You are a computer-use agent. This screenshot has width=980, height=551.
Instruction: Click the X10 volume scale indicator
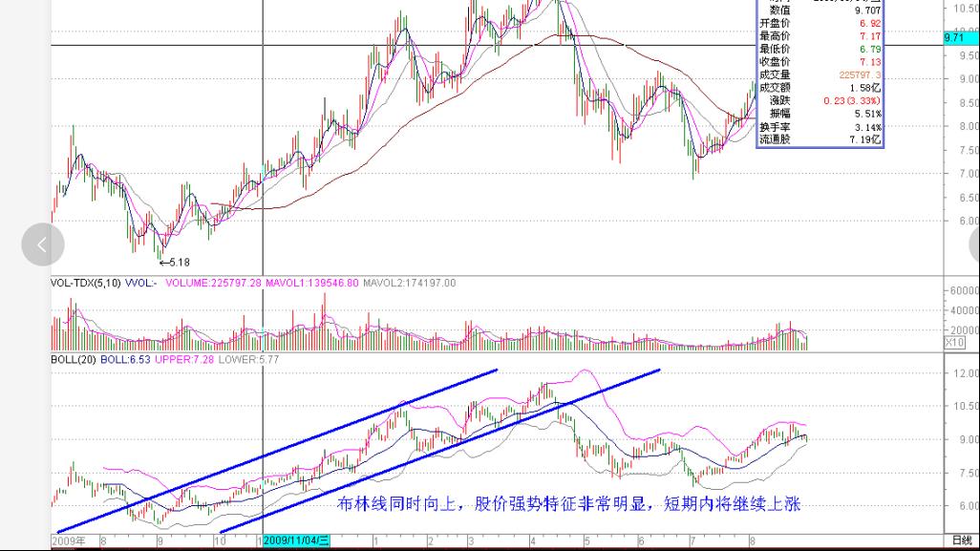[954, 342]
